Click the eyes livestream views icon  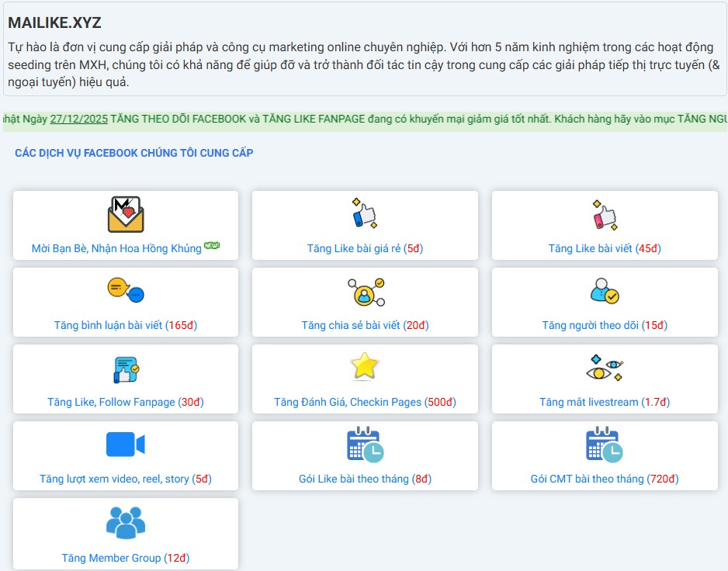[x=605, y=368]
